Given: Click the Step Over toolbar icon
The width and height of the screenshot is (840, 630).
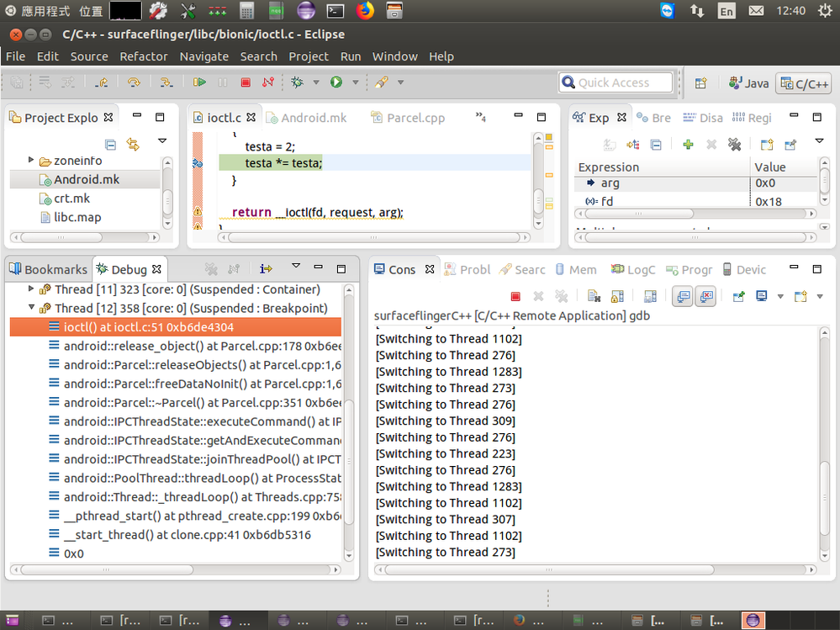Looking at the screenshot, I should [134, 82].
